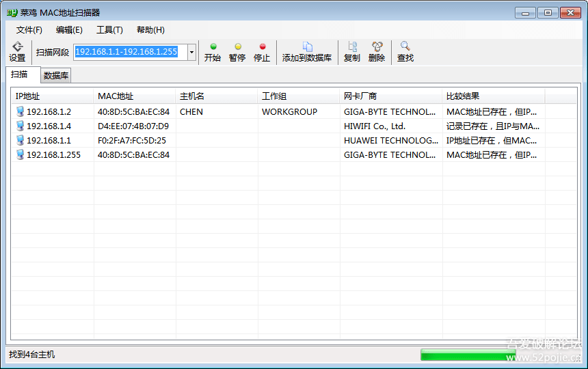588x369 pixels.
Task: Sort by the MAC地址 column header
Action: pos(134,96)
